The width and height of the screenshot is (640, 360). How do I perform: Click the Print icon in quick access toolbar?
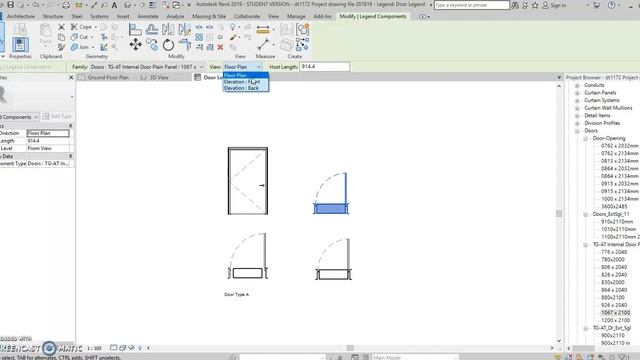pos(66,5)
